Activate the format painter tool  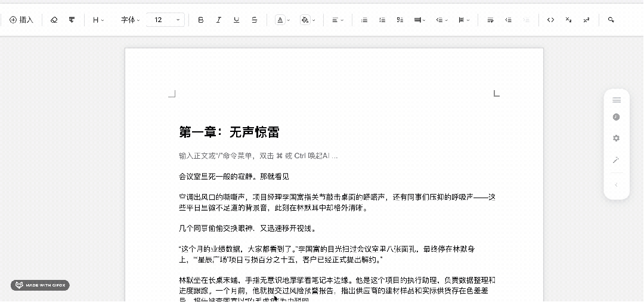coord(72,20)
